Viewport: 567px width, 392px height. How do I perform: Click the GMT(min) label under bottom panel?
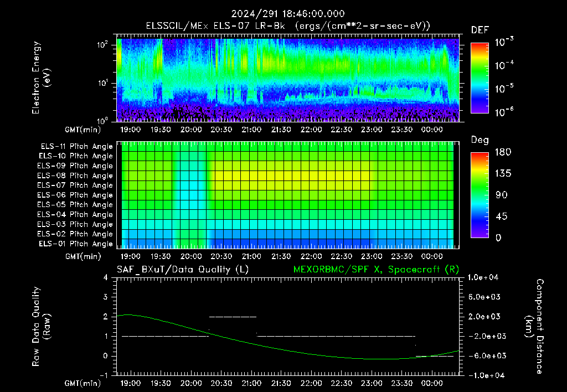point(83,383)
